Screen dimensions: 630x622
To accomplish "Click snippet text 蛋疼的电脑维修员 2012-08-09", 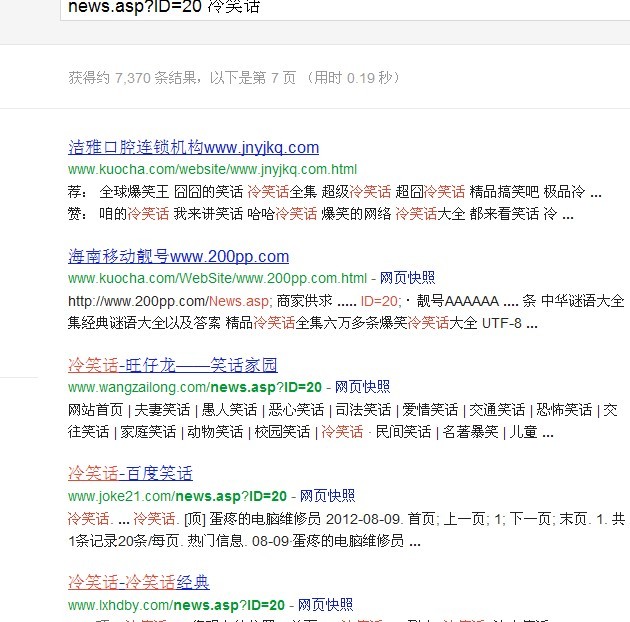I will coord(305,519).
